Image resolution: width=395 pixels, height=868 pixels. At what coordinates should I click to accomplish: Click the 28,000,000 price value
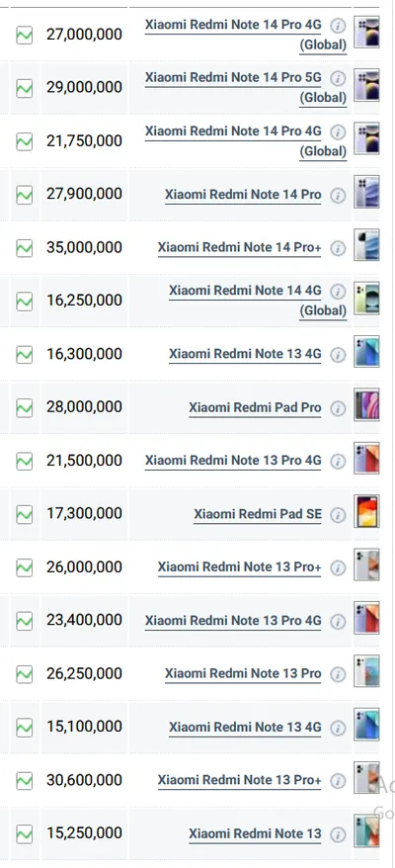(x=84, y=407)
